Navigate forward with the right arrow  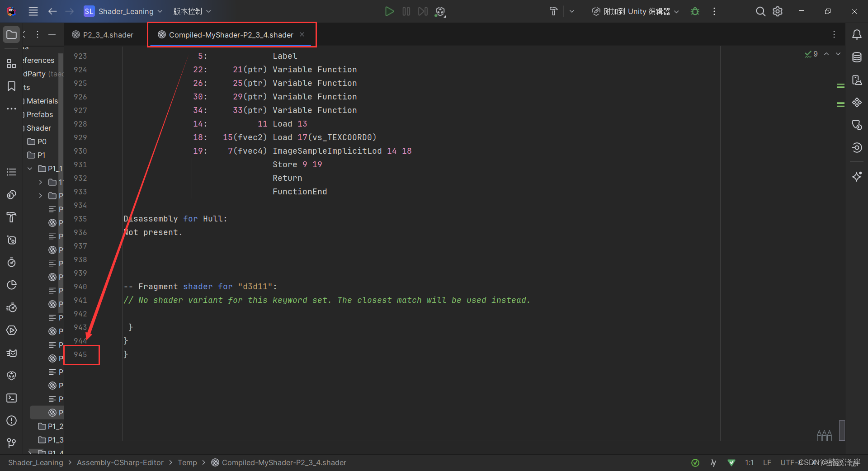pos(69,11)
